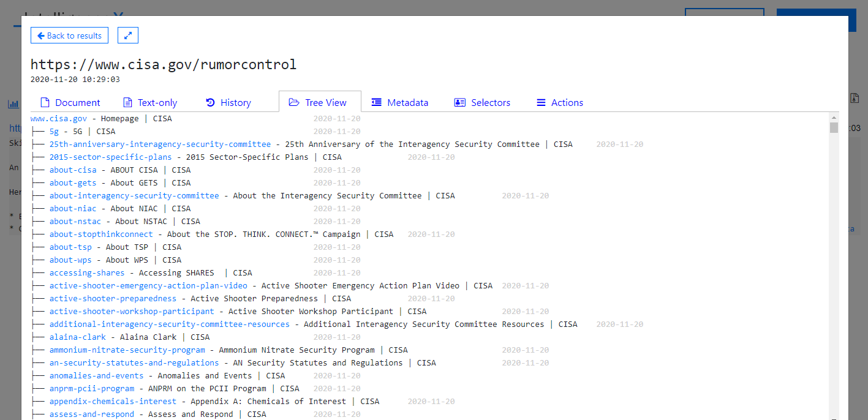Click the 'About GETS | CISA' title text
Screen dimensions: 868x420
pos(151,183)
